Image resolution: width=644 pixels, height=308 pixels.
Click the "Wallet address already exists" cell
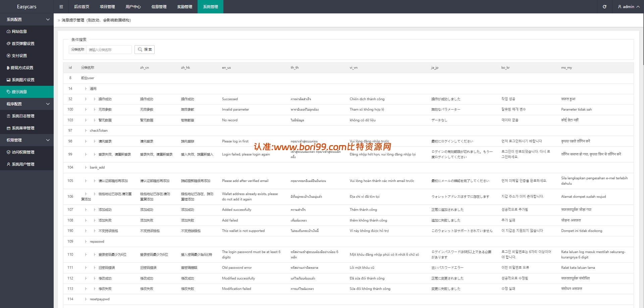click(250, 197)
